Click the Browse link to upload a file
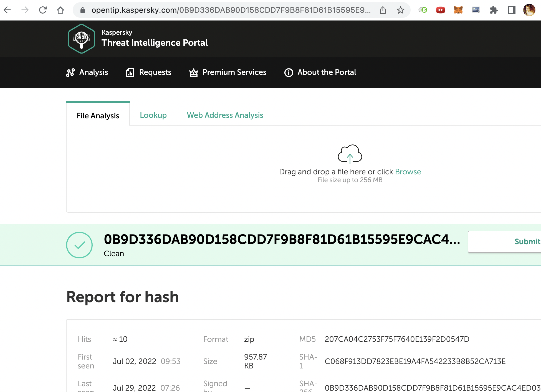541x392 pixels. 408,172
